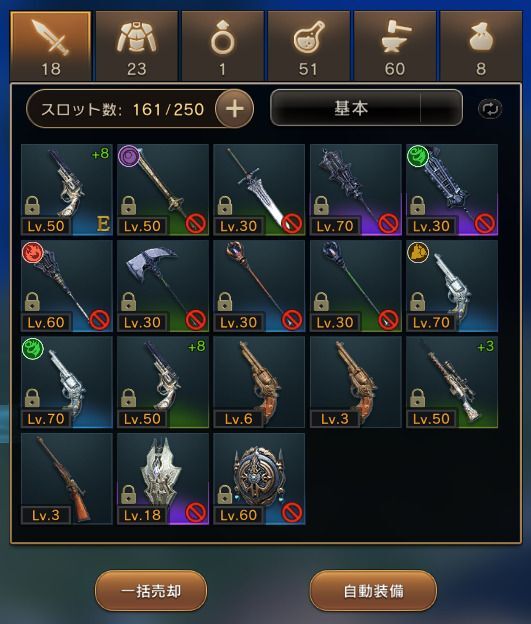Open the armor category tab showing 23
The image size is (531, 624).
[137, 46]
